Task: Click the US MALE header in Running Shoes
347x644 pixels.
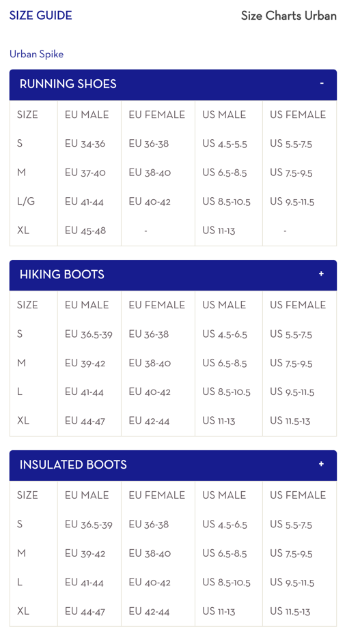Action: (223, 115)
